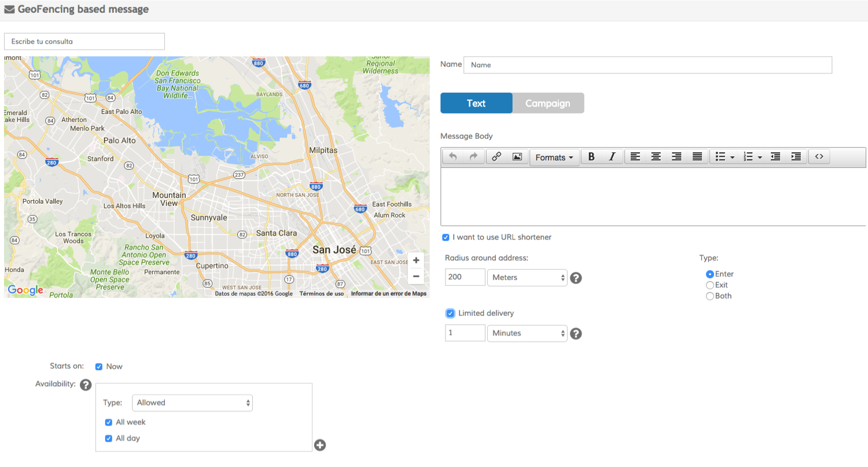Click the Name input field
868x467 pixels.
pyautogui.click(x=647, y=65)
